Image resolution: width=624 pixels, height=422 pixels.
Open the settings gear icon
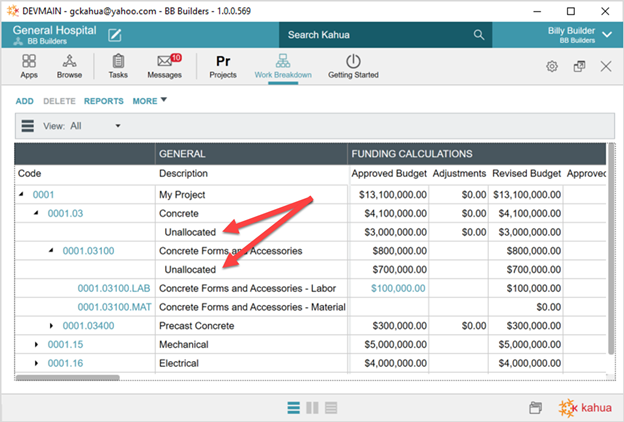click(x=551, y=66)
